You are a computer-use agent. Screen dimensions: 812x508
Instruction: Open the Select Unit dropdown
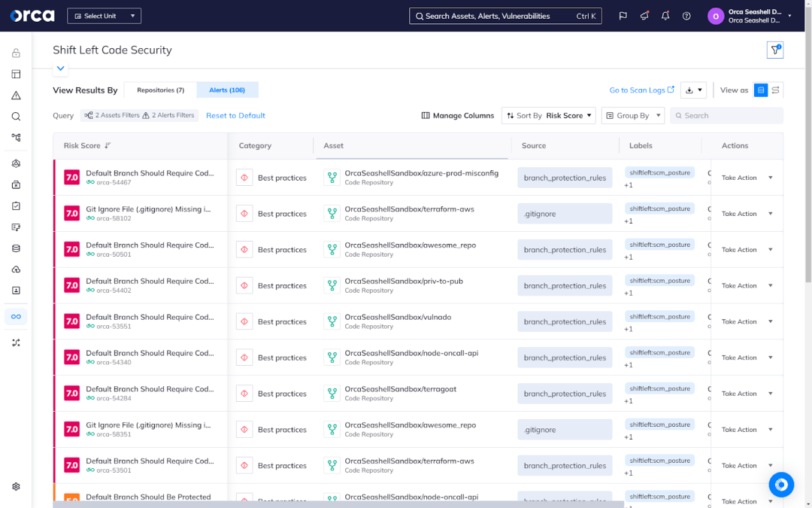tap(104, 16)
